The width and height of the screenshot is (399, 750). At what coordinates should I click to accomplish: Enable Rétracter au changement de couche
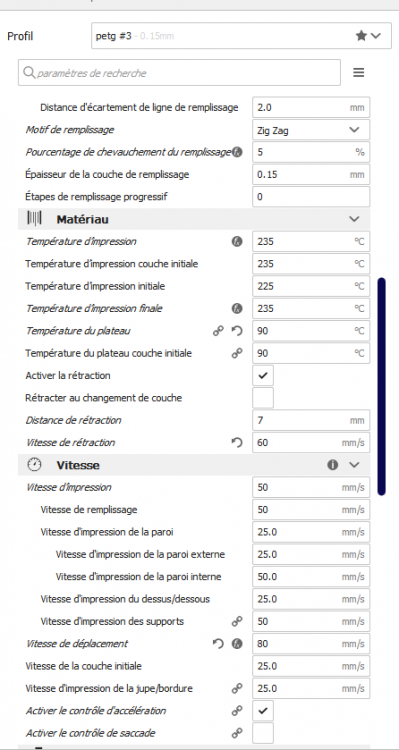[263, 398]
